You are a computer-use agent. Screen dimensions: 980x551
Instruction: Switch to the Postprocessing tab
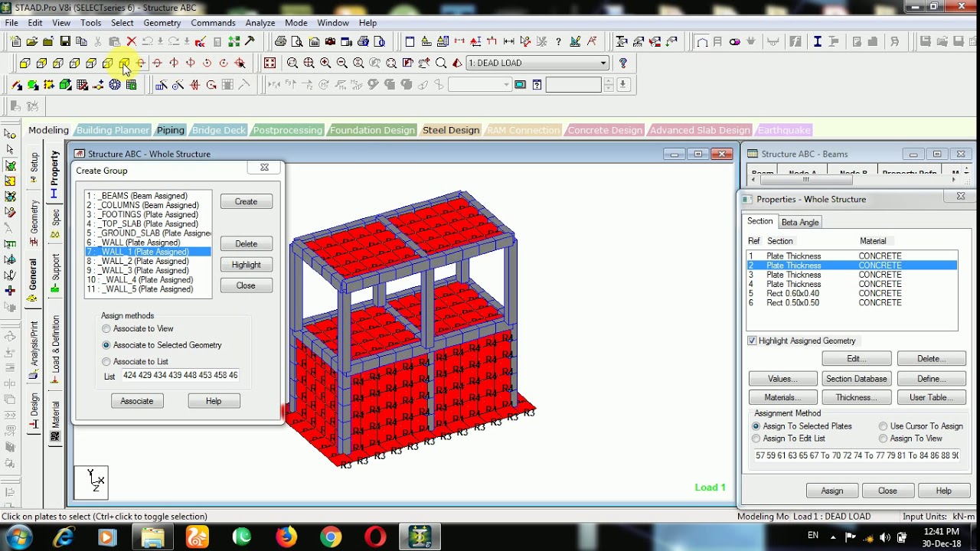tap(287, 130)
